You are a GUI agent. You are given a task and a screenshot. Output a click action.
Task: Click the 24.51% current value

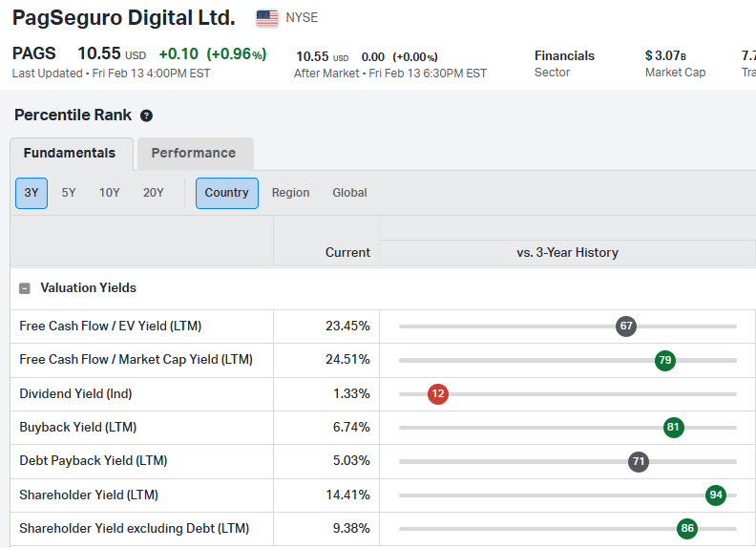point(347,360)
